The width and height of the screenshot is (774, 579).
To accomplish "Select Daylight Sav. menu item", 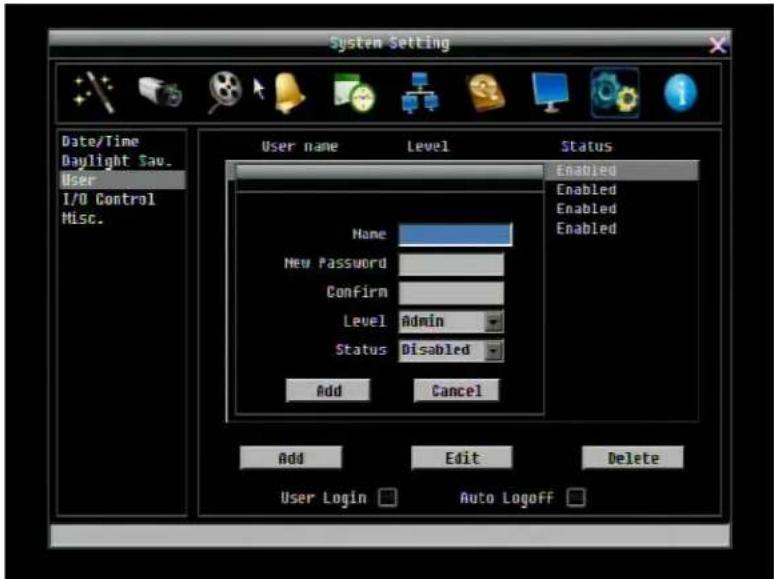I will [x=116, y=161].
